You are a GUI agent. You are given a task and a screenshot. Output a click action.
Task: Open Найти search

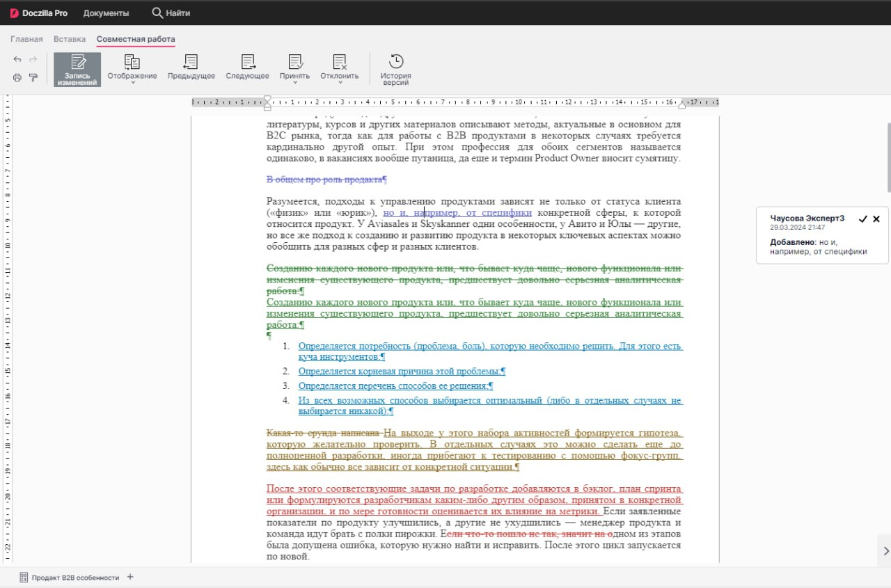(171, 13)
